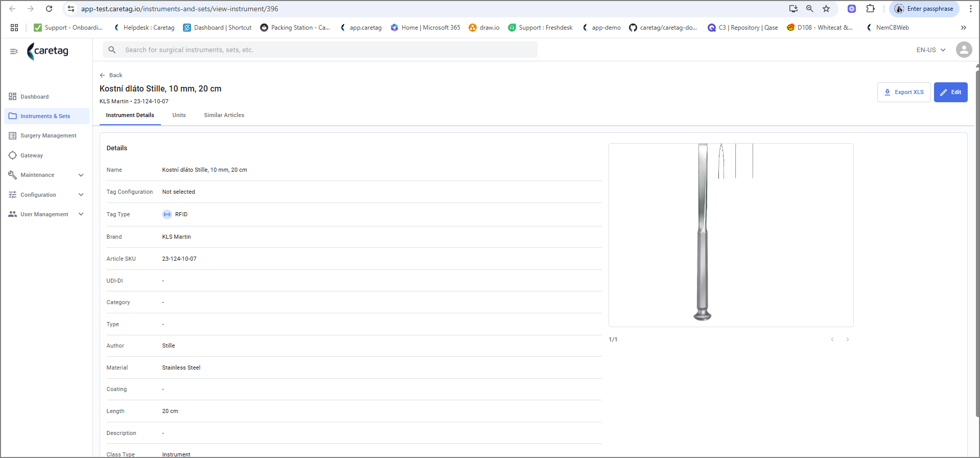This screenshot has height=458, width=980.
Task: Click the instrument chisel image
Action: coord(731,235)
